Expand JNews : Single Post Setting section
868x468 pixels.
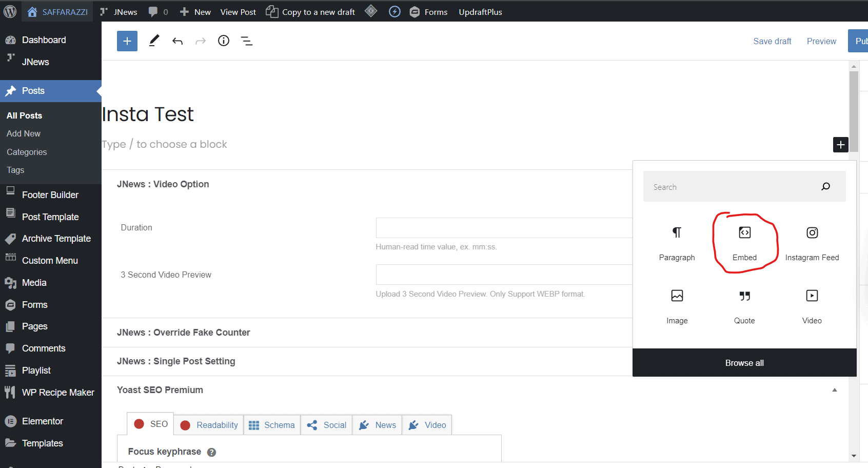(x=176, y=361)
